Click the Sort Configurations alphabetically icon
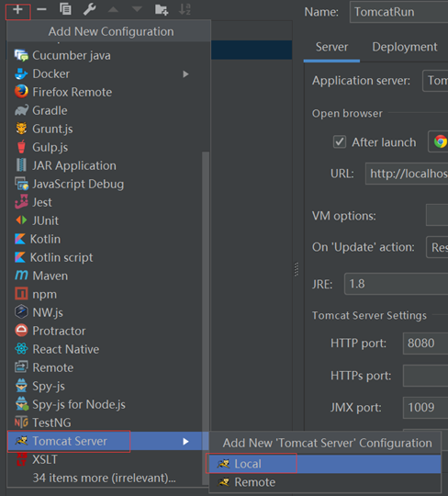This screenshot has height=496, width=448. 185,9
